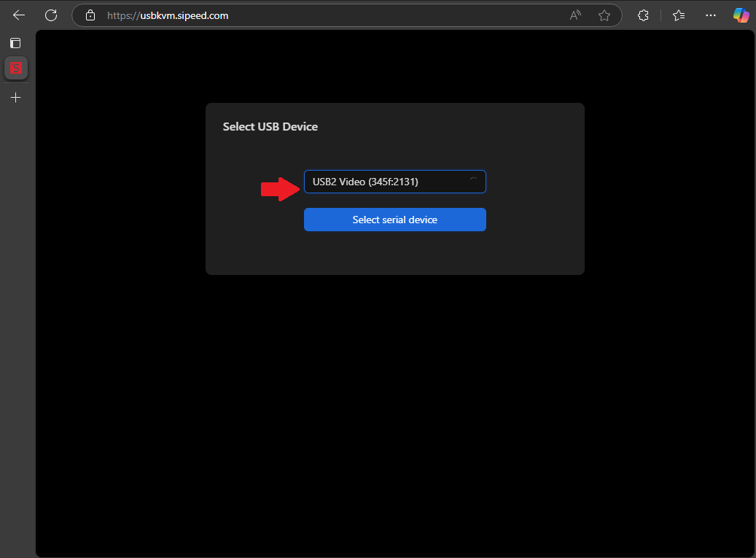View site information via the lock icon
The image size is (756, 558).
click(90, 15)
